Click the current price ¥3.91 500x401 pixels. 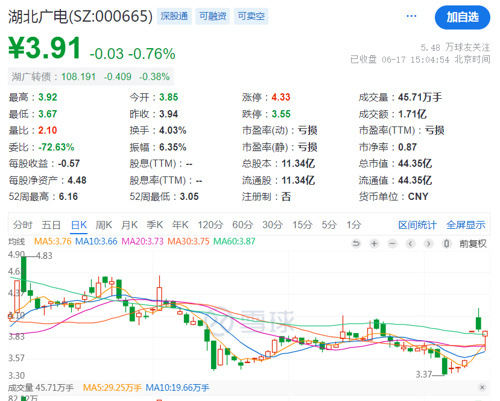45,49
